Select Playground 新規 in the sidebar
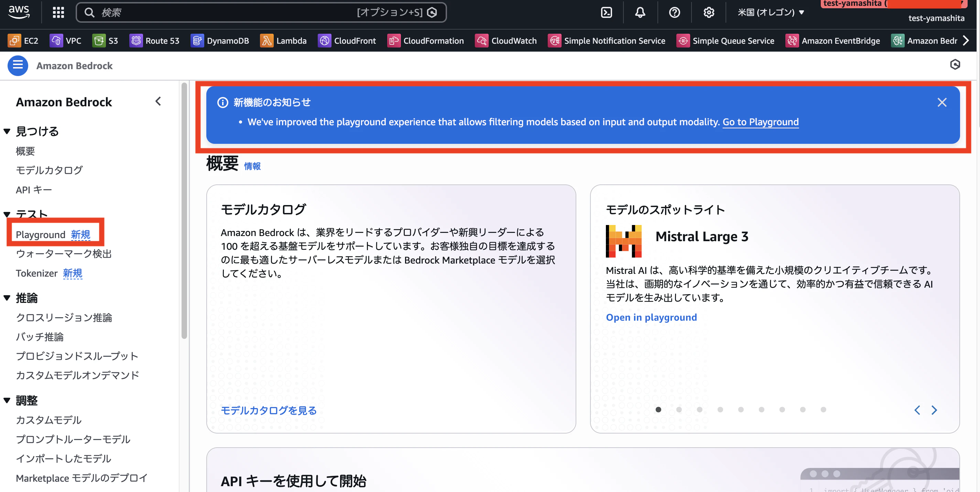The image size is (980, 492). 40,234
